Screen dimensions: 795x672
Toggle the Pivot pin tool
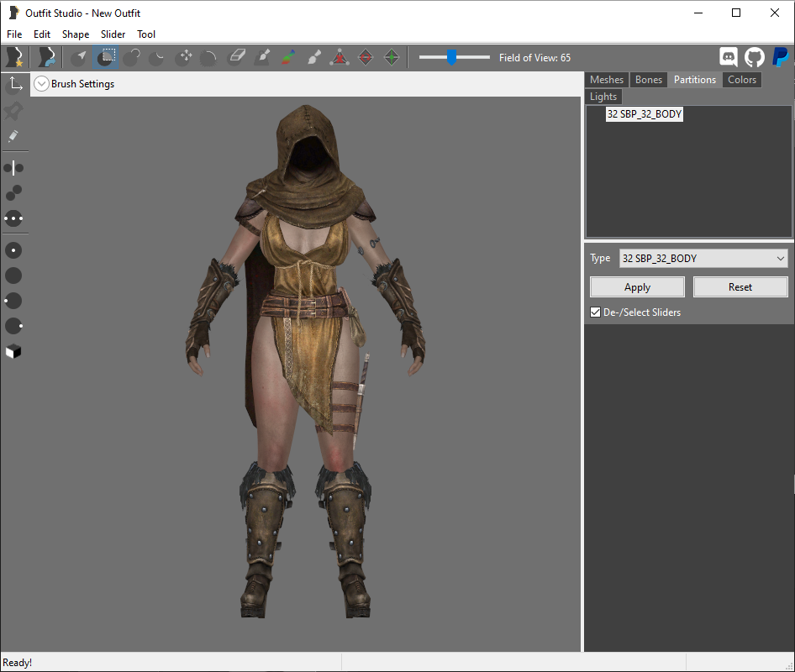(13, 111)
